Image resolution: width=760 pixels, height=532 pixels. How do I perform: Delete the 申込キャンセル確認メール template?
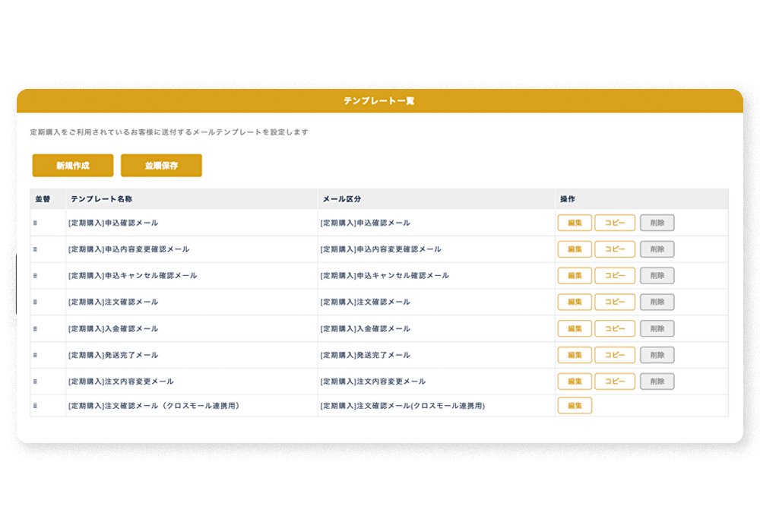[657, 276]
